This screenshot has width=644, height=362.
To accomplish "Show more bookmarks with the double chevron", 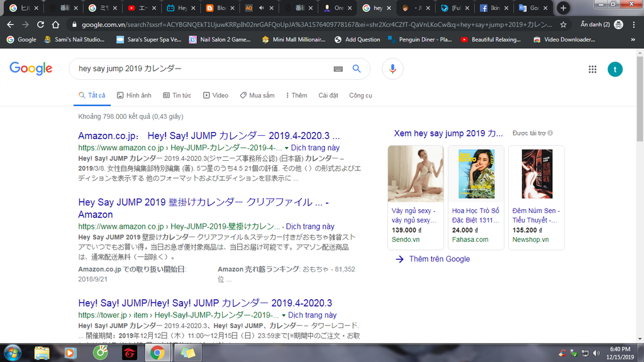I will click(x=633, y=40).
